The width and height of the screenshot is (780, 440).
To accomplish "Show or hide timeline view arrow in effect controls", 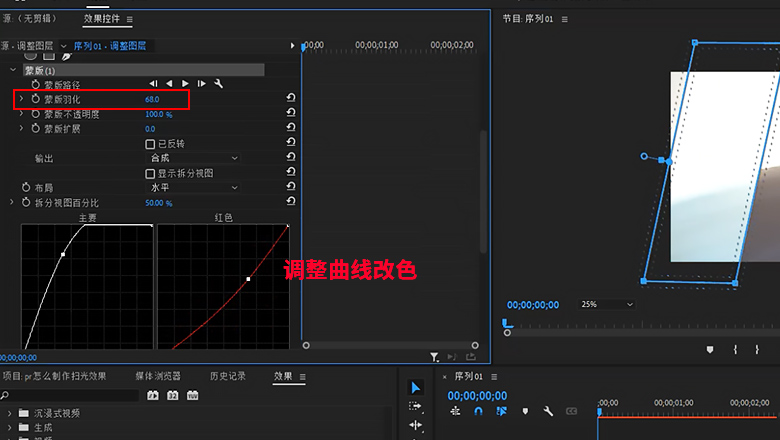I will (x=292, y=46).
